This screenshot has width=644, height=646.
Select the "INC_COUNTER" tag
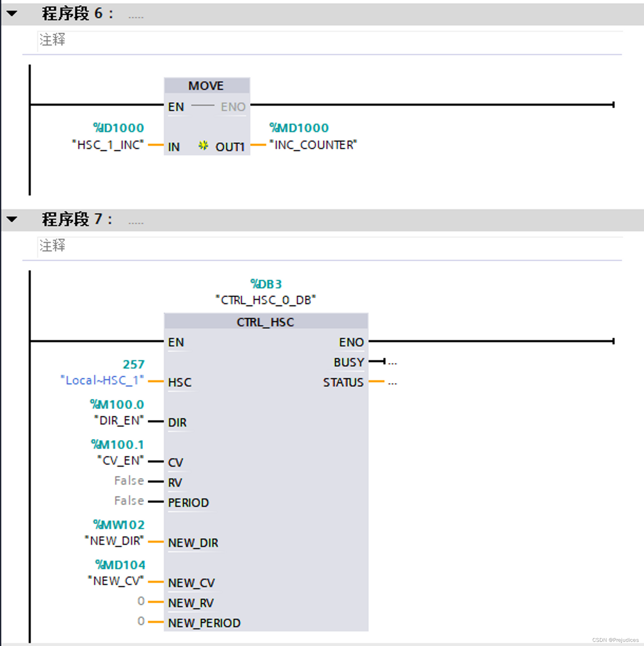(x=313, y=145)
